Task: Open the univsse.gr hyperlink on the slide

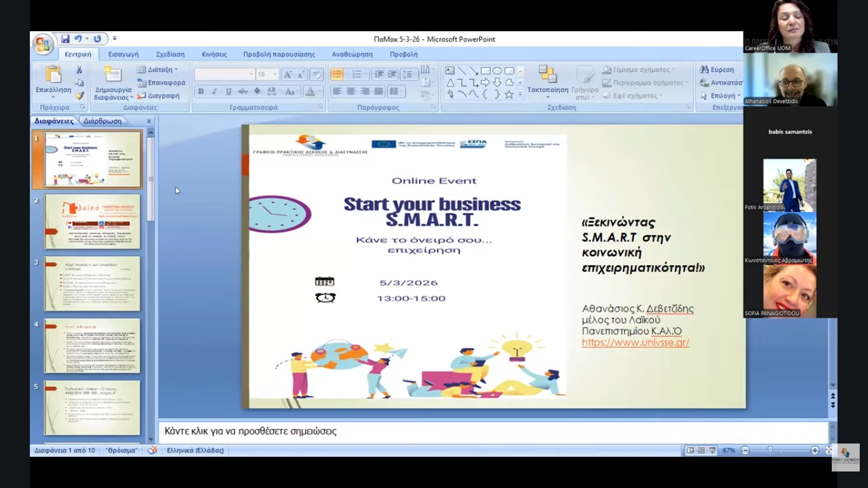Action: pos(635,342)
